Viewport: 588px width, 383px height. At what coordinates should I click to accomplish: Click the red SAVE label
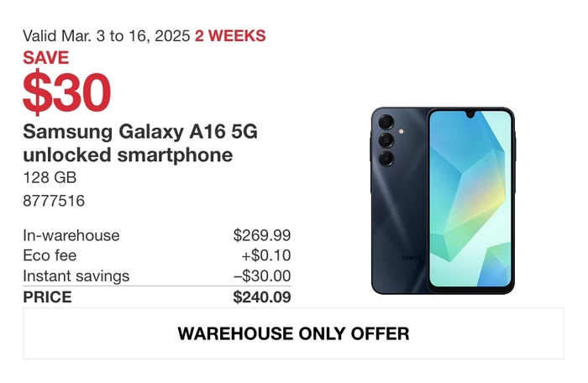45,58
